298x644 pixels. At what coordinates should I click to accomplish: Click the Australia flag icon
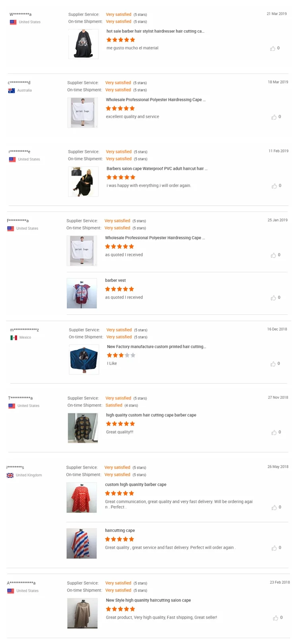coord(12,91)
